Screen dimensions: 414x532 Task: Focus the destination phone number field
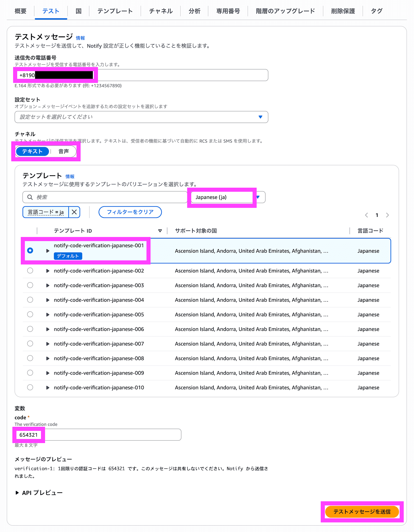141,75
